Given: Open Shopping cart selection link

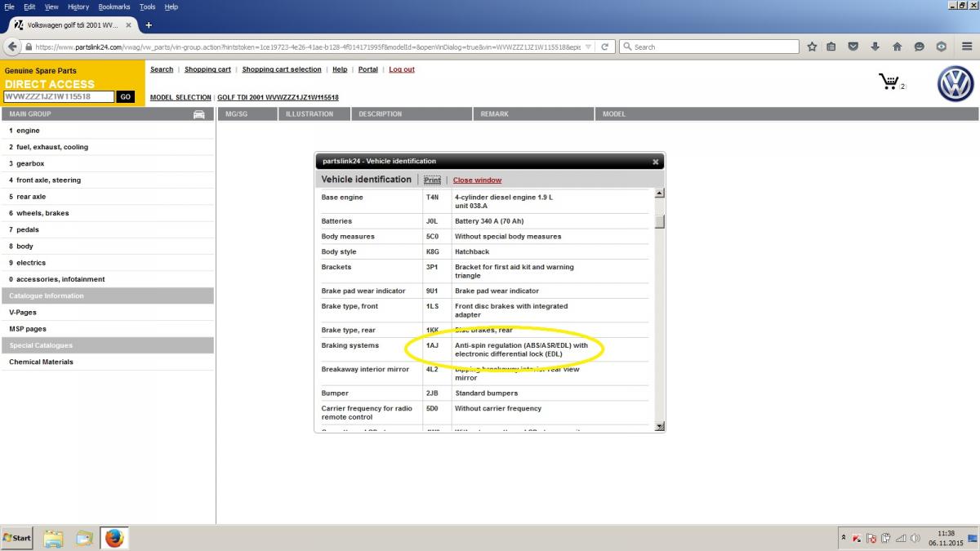Looking at the screenshot, I should pyautogui.click(x=282, y=69).
